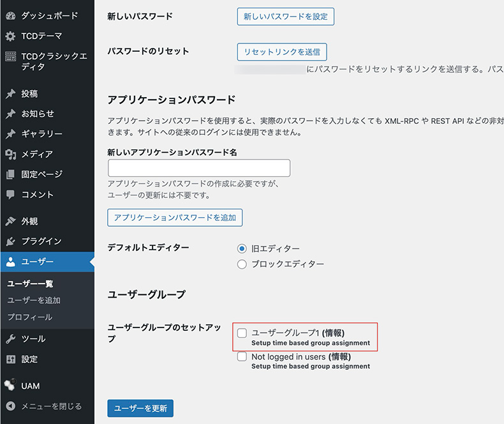Click the TCDクラシックエディタ keyboard icon
Screen dimensions: 504x424
click(11, 56)
